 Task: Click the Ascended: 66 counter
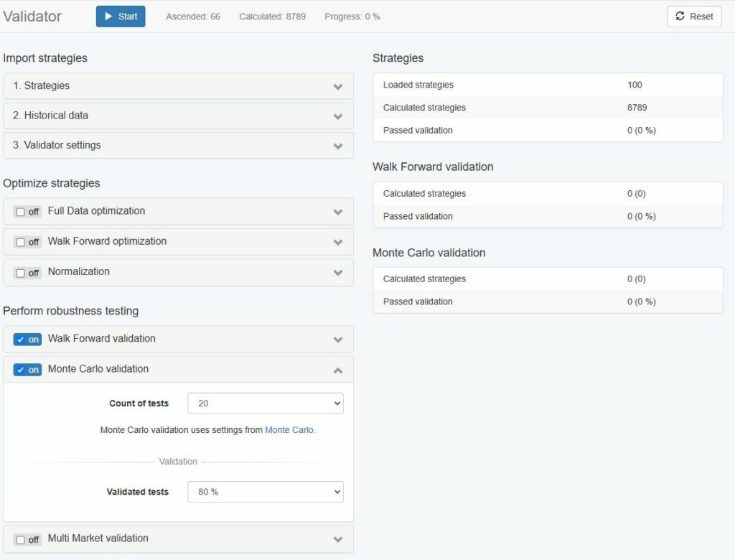click(193, 17)
